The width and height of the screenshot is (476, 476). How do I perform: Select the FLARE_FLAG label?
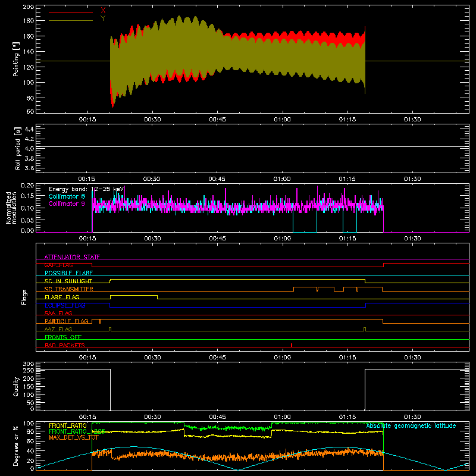click(x=62, y=297)
